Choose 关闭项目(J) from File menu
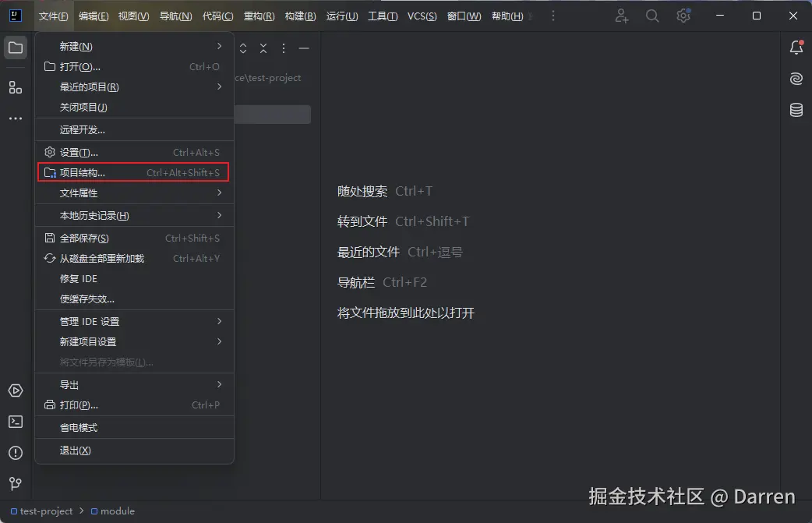 coord(135,108)
